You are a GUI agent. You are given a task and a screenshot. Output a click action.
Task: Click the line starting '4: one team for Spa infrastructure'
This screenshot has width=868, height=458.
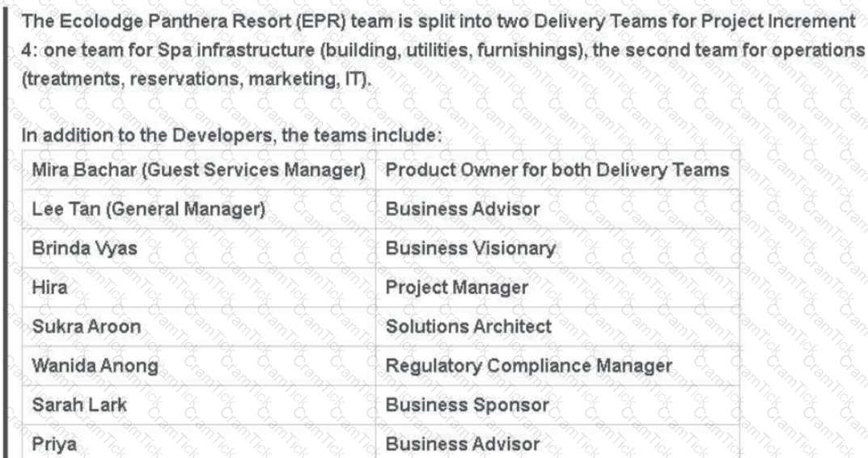tap(442, 50)
